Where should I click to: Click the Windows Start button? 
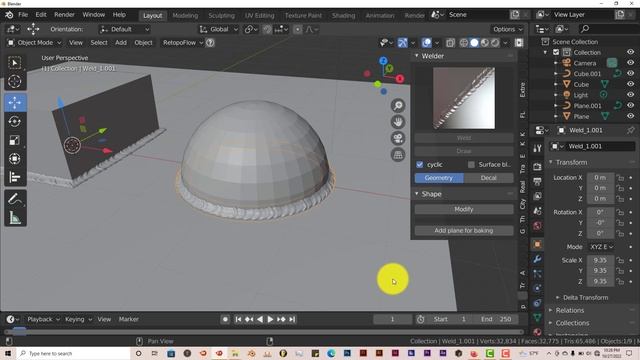(x=8, y=353)
